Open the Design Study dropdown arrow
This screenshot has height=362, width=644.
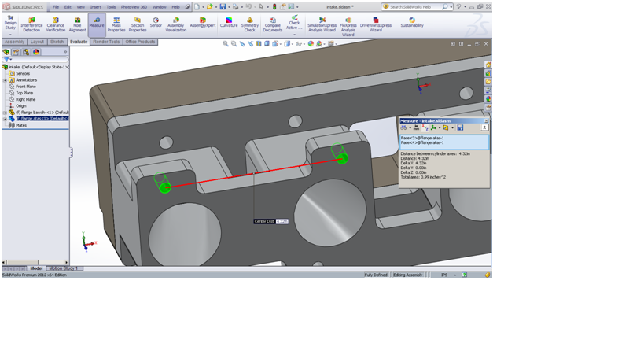tap(10, 35)
